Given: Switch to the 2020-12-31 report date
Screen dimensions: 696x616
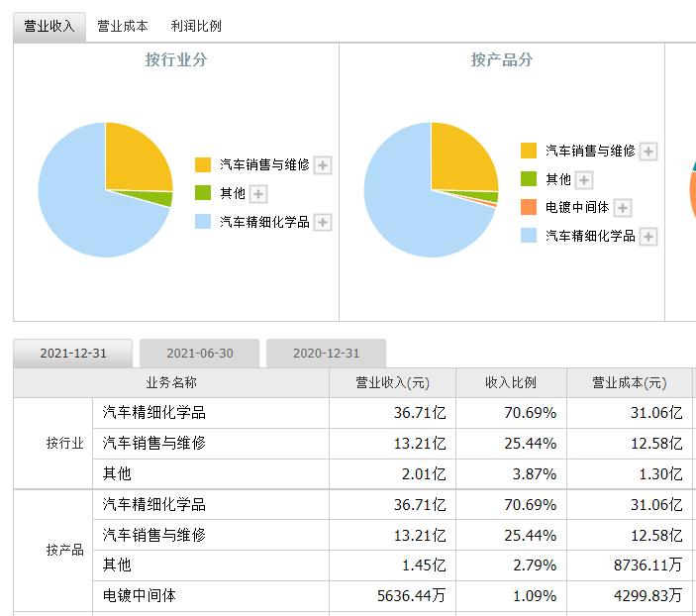Looking at the screenshot, I should (326, 354).
